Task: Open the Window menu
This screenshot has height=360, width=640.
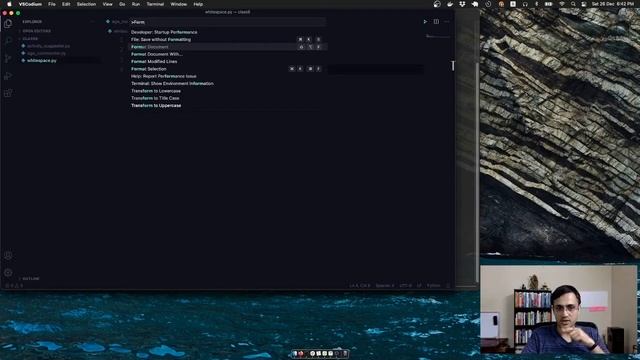Action: 178,4
